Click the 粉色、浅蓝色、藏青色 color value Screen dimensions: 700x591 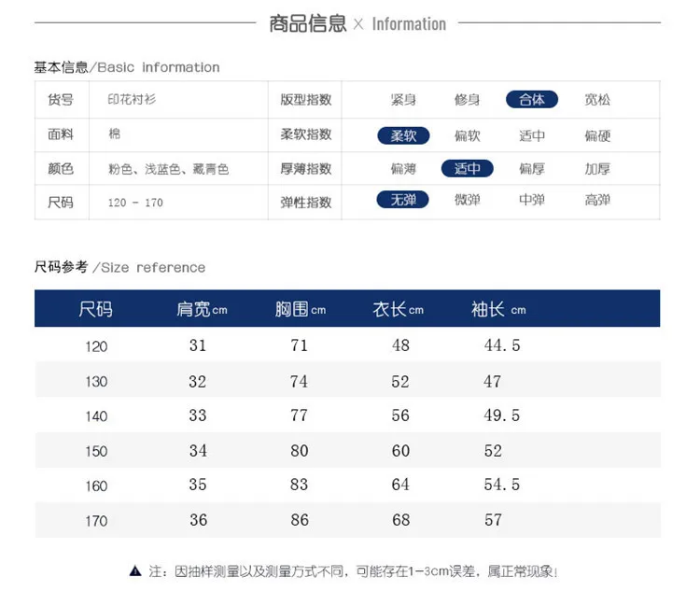click(x=168, y=169)
